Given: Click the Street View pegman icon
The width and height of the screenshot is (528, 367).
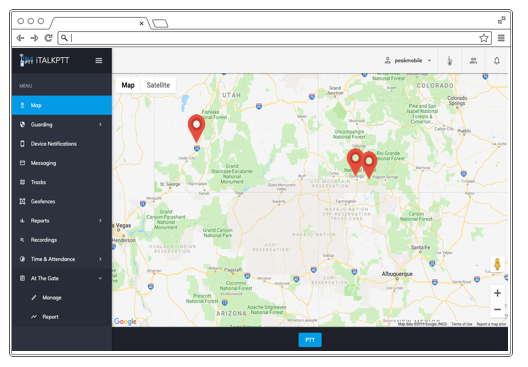Looking at the screenshot, I should pyautogui.click(x=497, y=264).
